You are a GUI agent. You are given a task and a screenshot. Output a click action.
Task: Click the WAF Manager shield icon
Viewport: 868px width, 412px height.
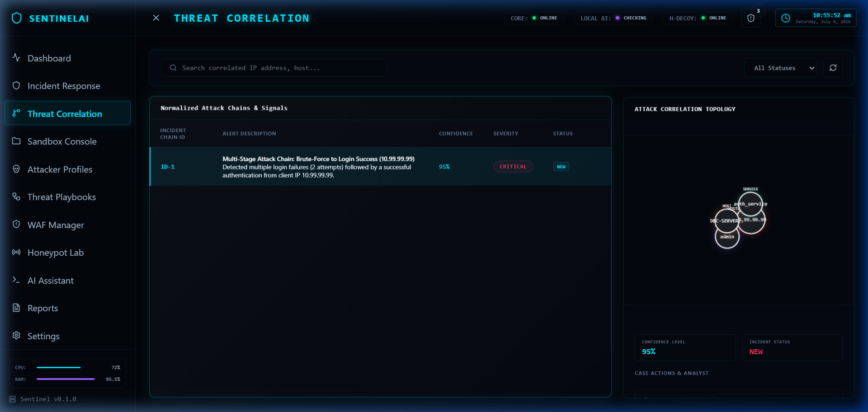pyautogui.click(x=16, y=225)
